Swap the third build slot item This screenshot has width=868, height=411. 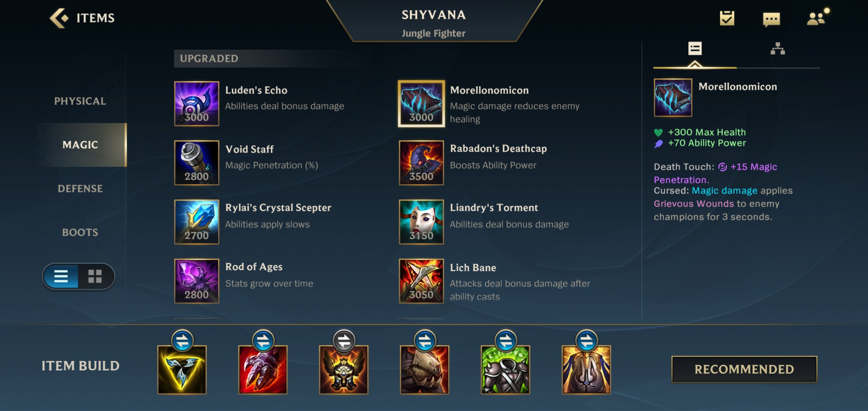(x=344, y=341)
